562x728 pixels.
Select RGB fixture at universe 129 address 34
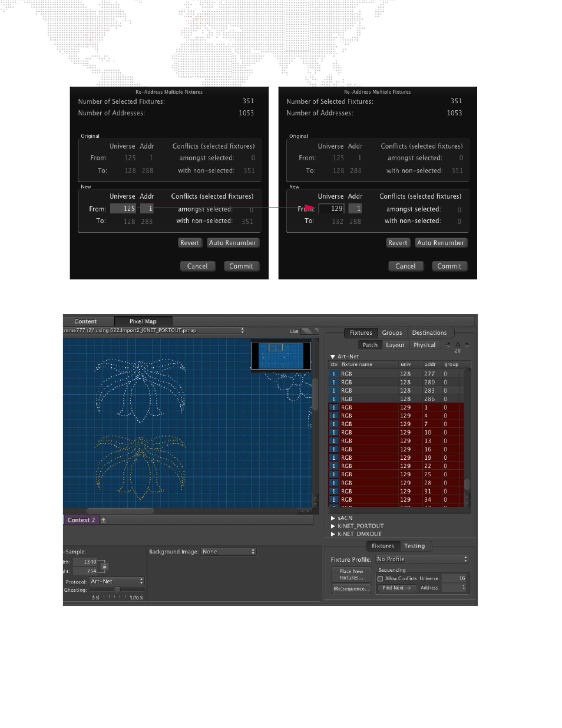point(396,499)
